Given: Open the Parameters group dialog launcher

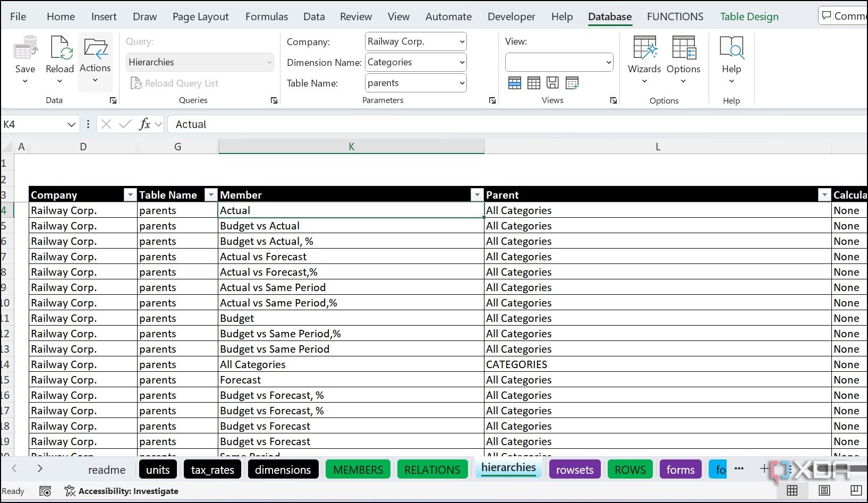Looking at the screenshot, I should (492, 100).
